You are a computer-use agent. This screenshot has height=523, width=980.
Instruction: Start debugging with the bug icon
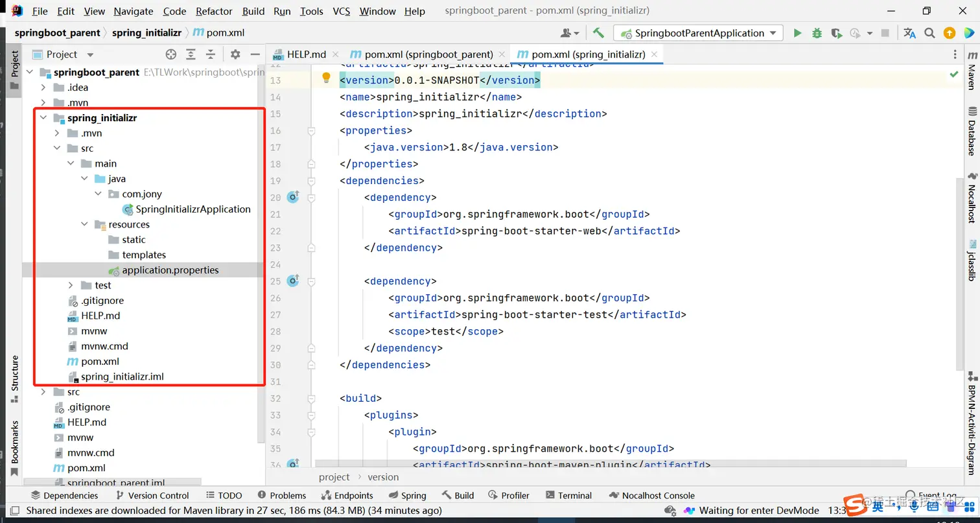817,33
